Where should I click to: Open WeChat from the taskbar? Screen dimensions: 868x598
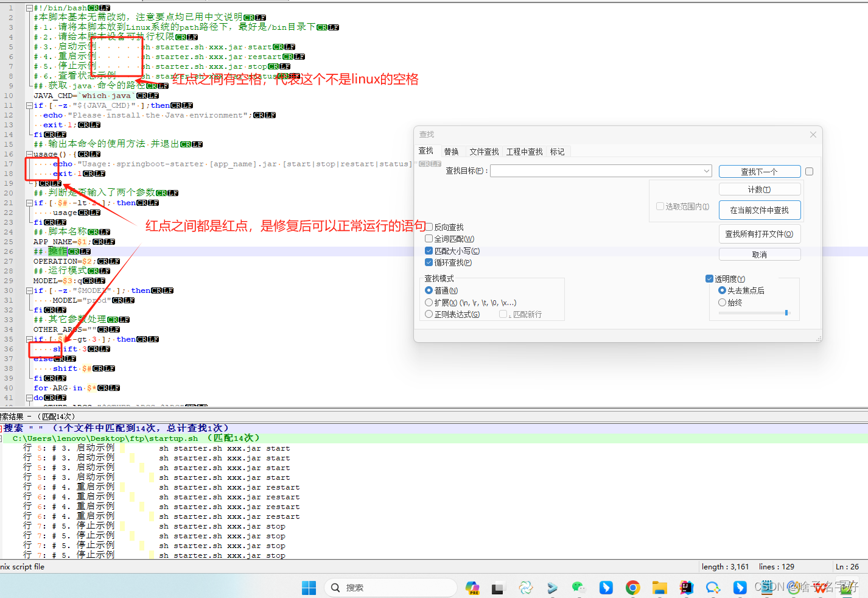coord(578,588)
